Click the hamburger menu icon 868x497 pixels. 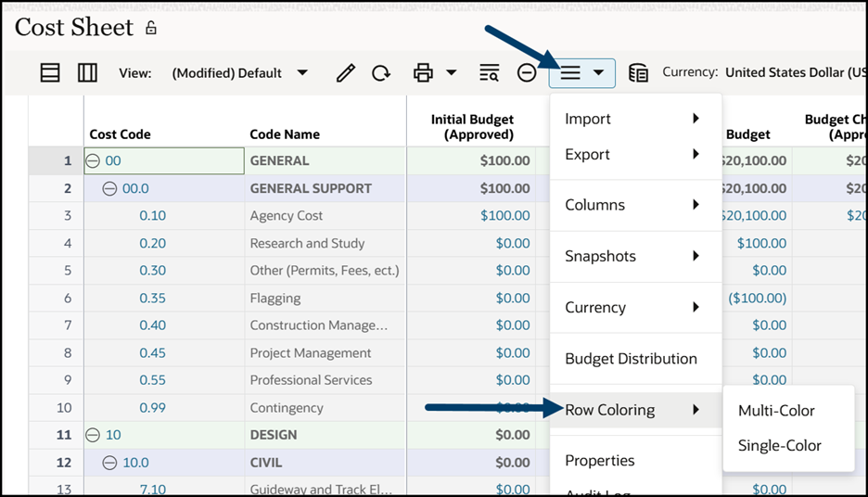pos(571,72)
